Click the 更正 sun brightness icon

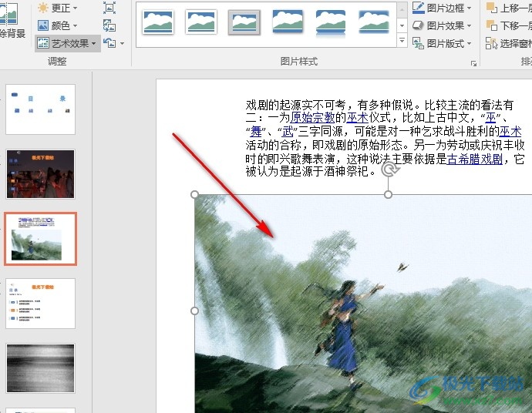tap(43, 8)
